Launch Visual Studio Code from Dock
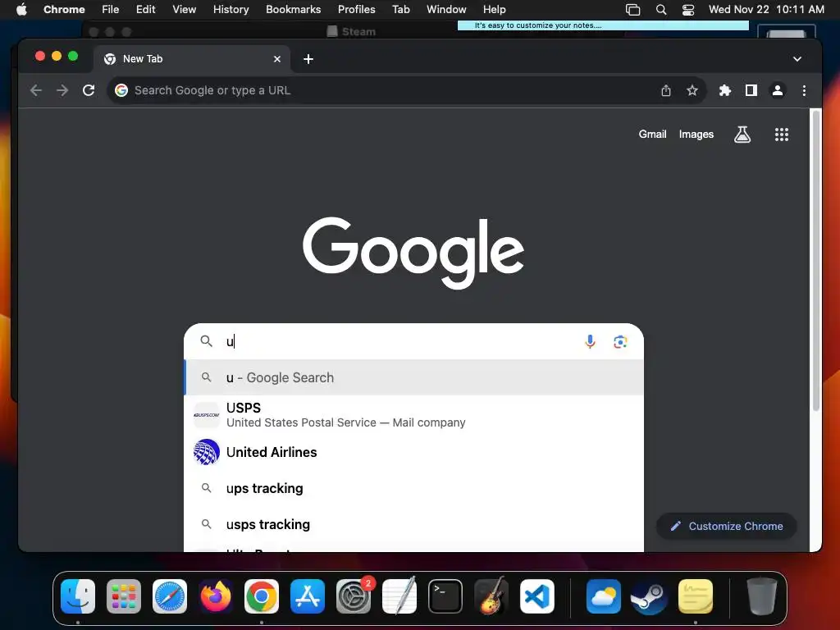840x630 pixels. tap(537, 596)
